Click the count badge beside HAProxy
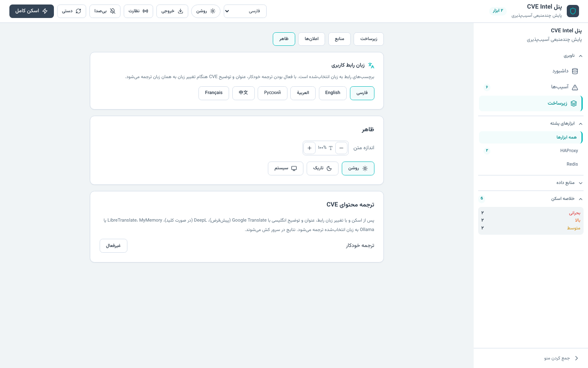This screenshot has height=368, width=588. (x=487, y=151)
